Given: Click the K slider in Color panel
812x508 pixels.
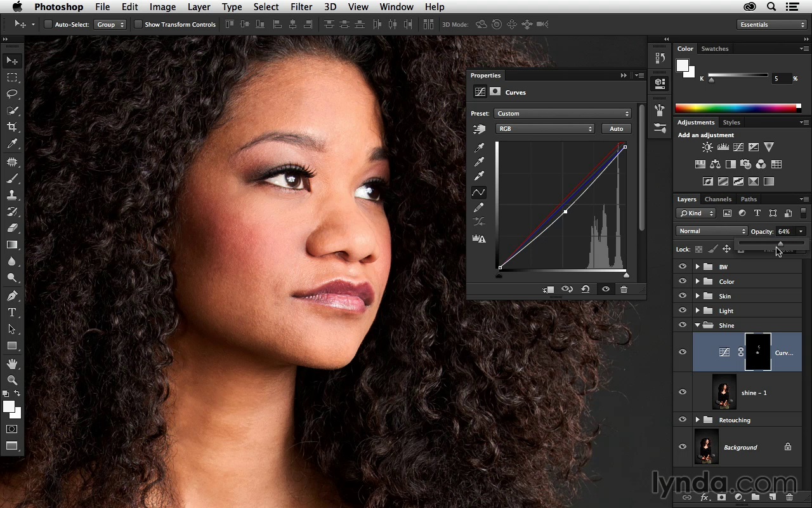Looking at the screenshot, I should [x=711, y=79].
